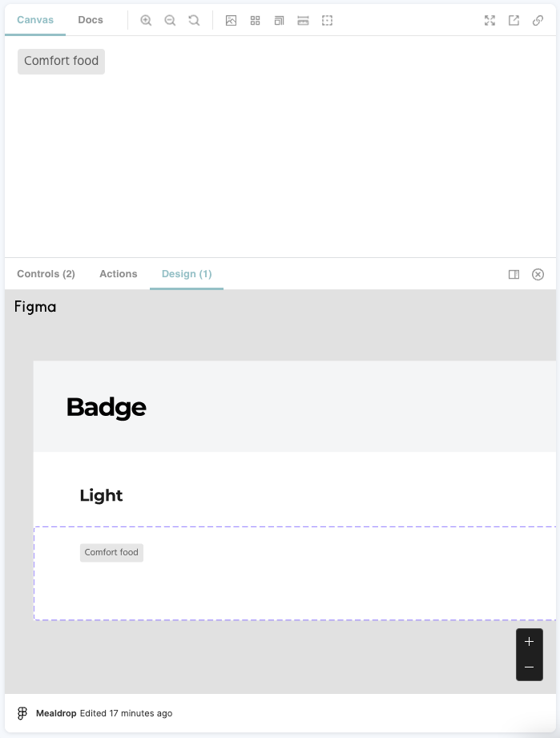Zoom out the Figma preview with minus button
This screenshot has height=738, width=560.
pos(530,667)
